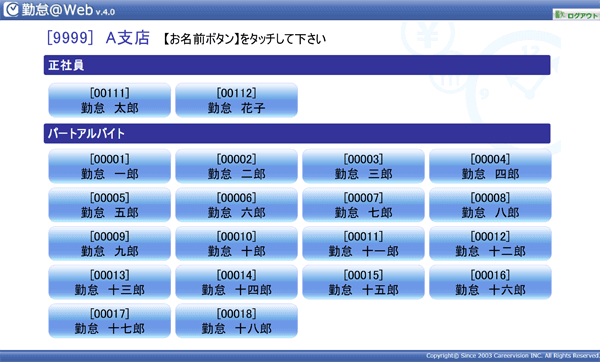The image size is (600, 362).
Task: Click the 勤怠@Web clock logo icon
Action: (x=11, y=9)
